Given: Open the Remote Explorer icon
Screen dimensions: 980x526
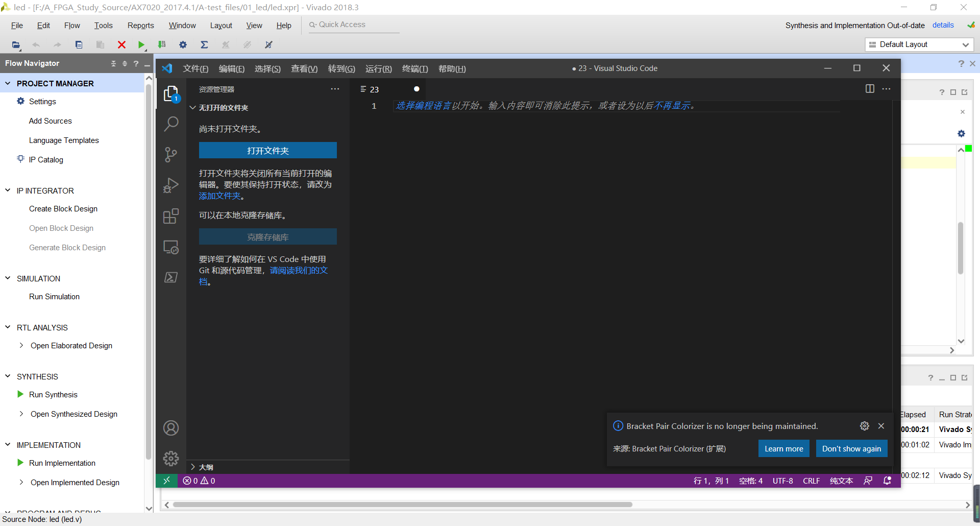Looking at the screenshot, I should [170, 247].
